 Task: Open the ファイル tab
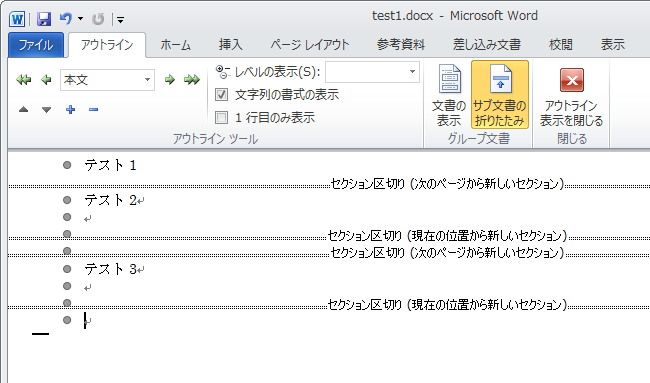point(36,45)
